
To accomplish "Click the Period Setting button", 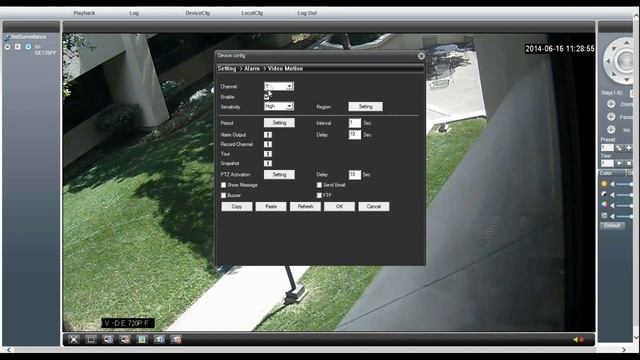I will [279, 122].
